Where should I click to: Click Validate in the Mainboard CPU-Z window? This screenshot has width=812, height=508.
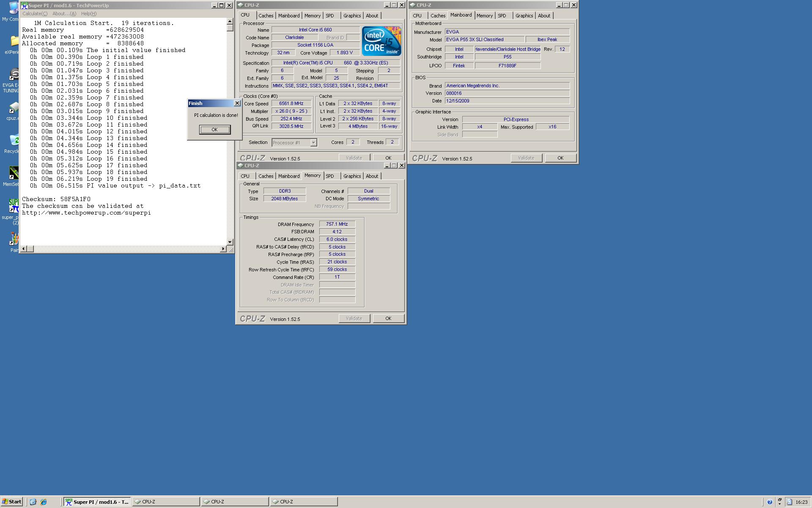pos(526,158)
